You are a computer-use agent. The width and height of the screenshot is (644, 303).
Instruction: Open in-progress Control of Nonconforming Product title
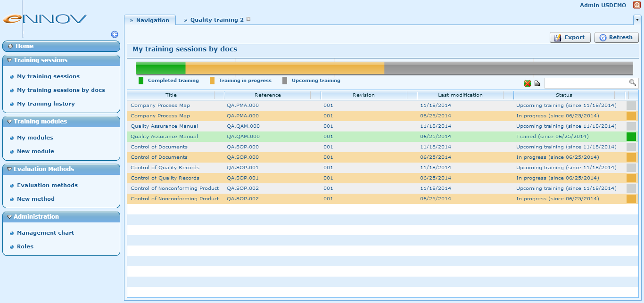(175, 199)
